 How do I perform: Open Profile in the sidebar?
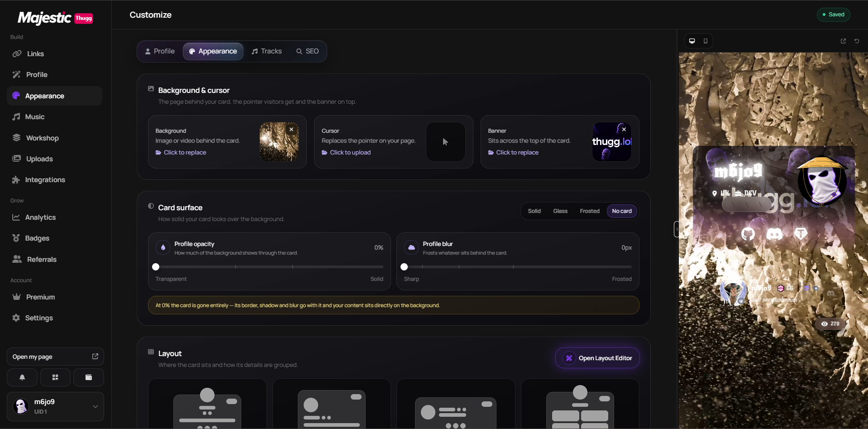(x=54, y=74)
